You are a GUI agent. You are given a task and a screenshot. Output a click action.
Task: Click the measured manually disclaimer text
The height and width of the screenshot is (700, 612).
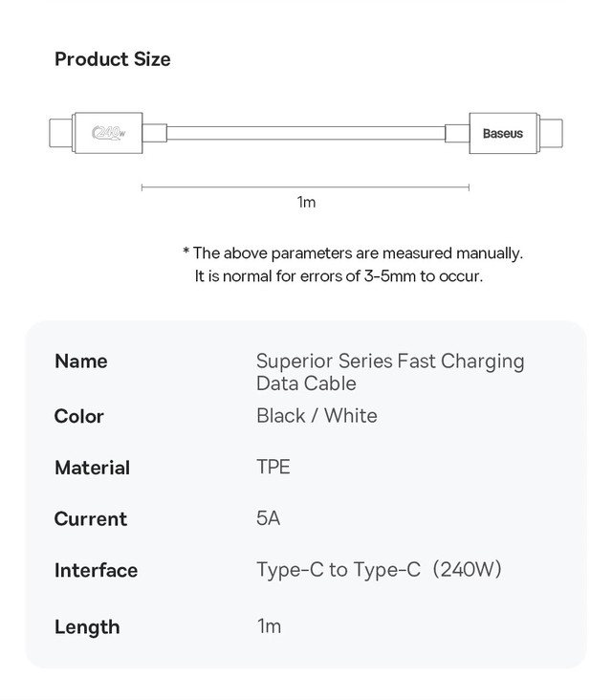(353, 253)
